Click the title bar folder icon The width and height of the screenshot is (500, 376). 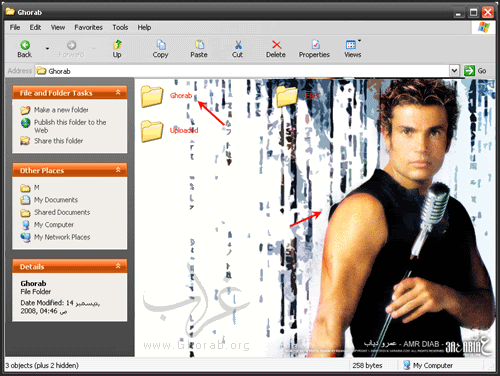[10, 12]
